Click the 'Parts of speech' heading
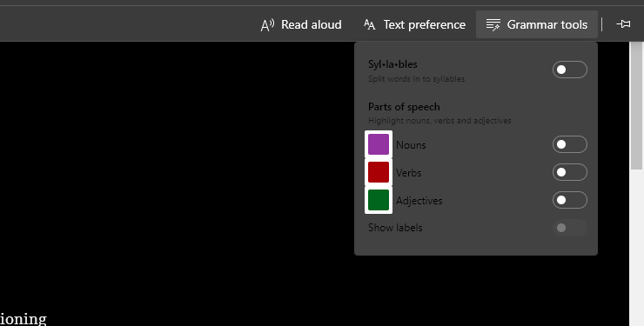This screenshot has height=326, width=644. coord(404,107)
